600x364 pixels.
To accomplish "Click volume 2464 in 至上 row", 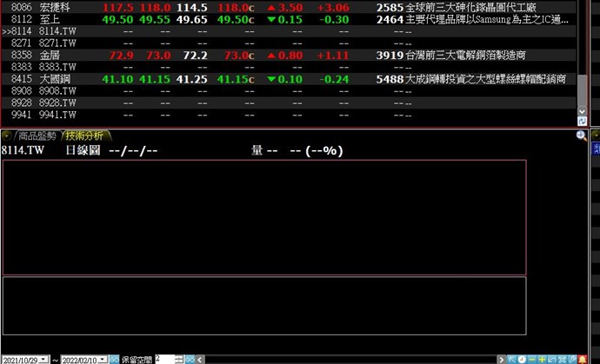I will click(x=390, y=19).
